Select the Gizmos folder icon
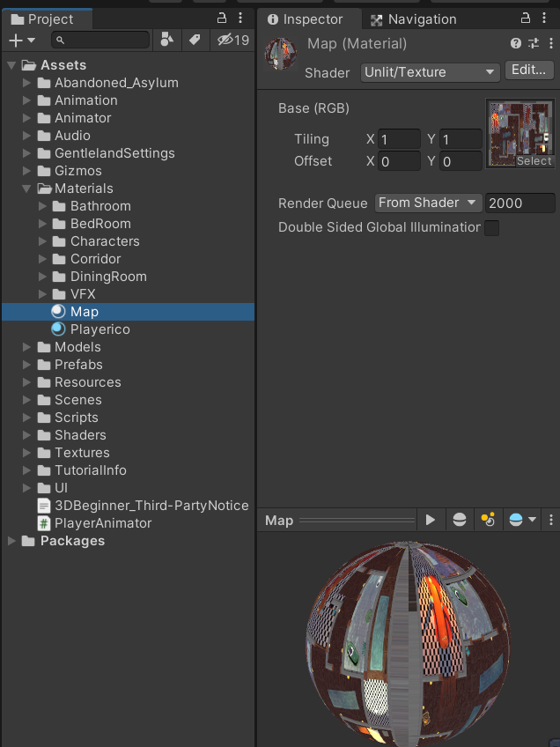This screenshot has width=560, height=747. point(44,171)
